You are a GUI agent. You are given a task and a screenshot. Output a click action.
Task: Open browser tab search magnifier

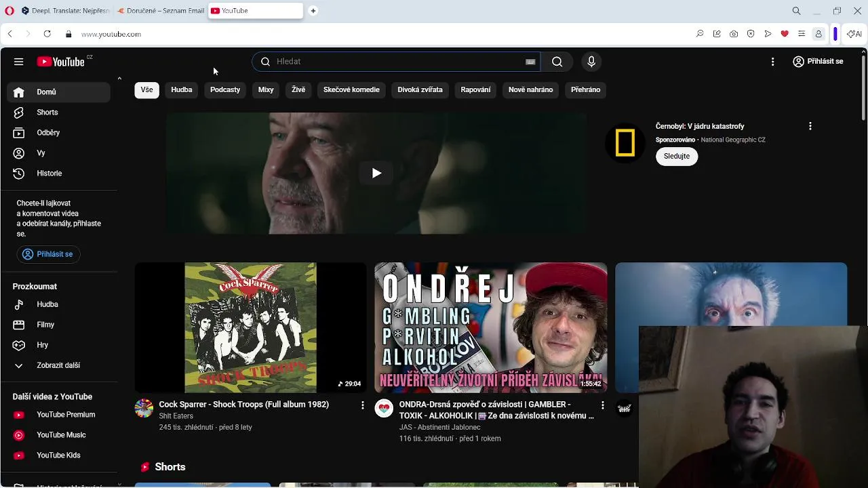coord(796,11)
